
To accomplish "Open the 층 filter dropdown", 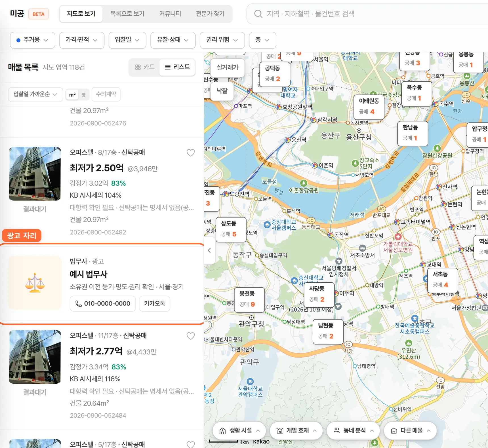I will click(x=262, y=40).
